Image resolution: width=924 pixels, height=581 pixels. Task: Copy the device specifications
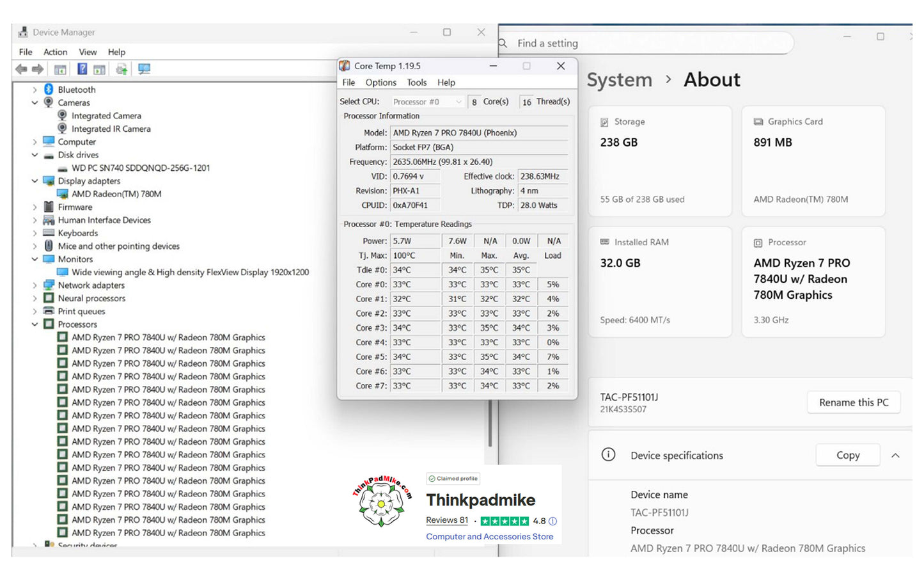[x=847, y=456]
